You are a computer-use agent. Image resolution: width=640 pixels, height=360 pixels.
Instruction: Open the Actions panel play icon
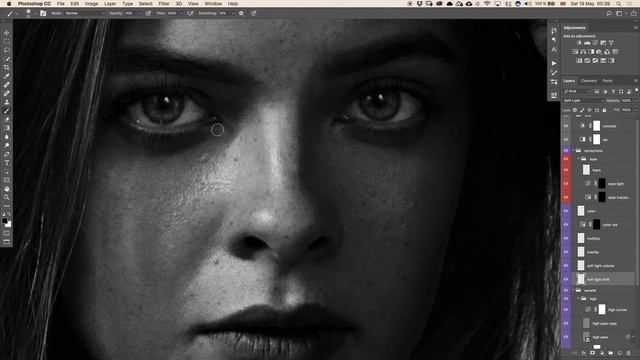pyautogui.click(x=554, y=63)
